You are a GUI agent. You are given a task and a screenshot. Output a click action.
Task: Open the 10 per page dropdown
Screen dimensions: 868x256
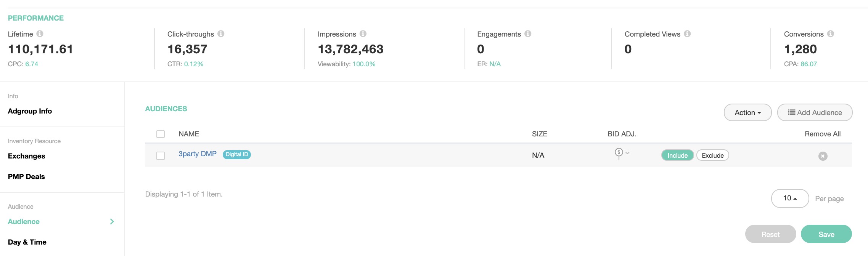pos(790,198)
